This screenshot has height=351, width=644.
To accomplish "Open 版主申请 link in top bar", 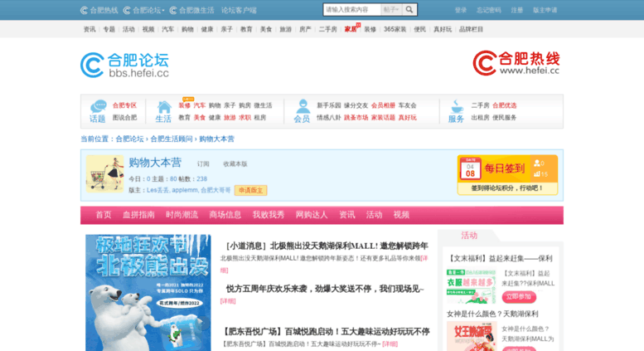I will pos(545,10).
